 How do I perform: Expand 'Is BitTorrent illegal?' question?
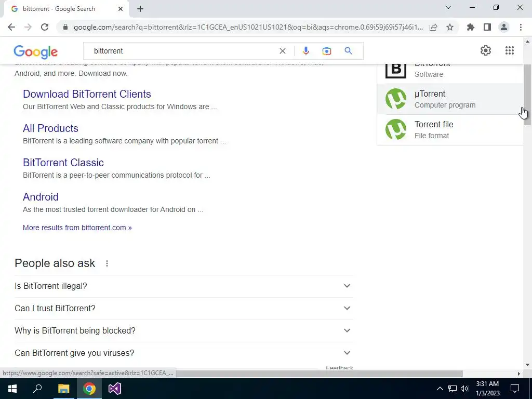pyautogui.click(x=183, y=286)
